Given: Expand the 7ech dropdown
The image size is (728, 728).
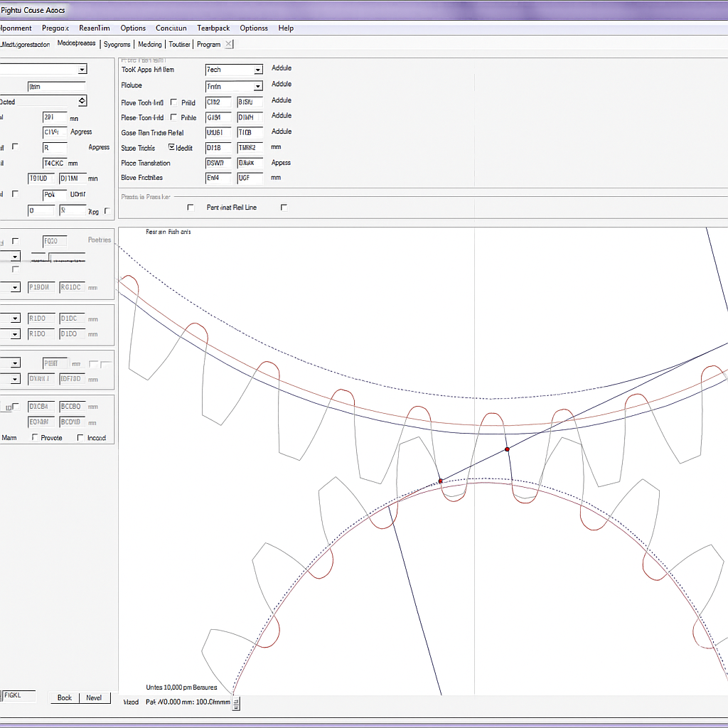Looking at the screenshot, I should 257,70.
